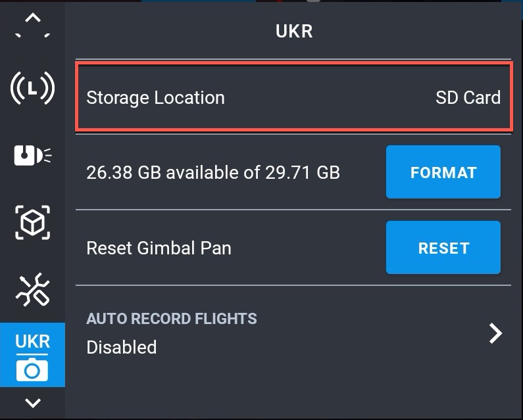The height and width of the screenshot is (420, 523).
Task: Click the Storage Location label text
Action: click(156, 98)
